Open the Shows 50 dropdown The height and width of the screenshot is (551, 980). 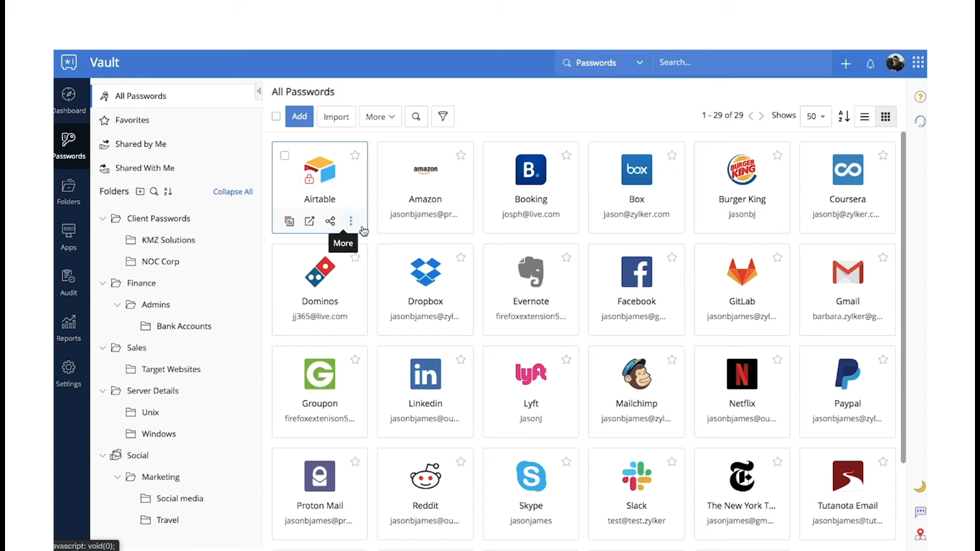coord(816,116)
